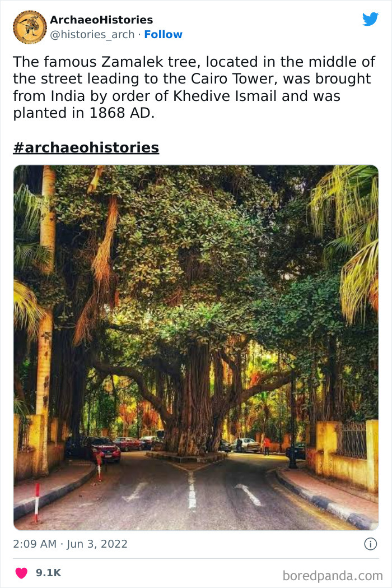Click the iron fence on the photo's right
The height and width of the screenshot is (588, 392).
(351, 440)
